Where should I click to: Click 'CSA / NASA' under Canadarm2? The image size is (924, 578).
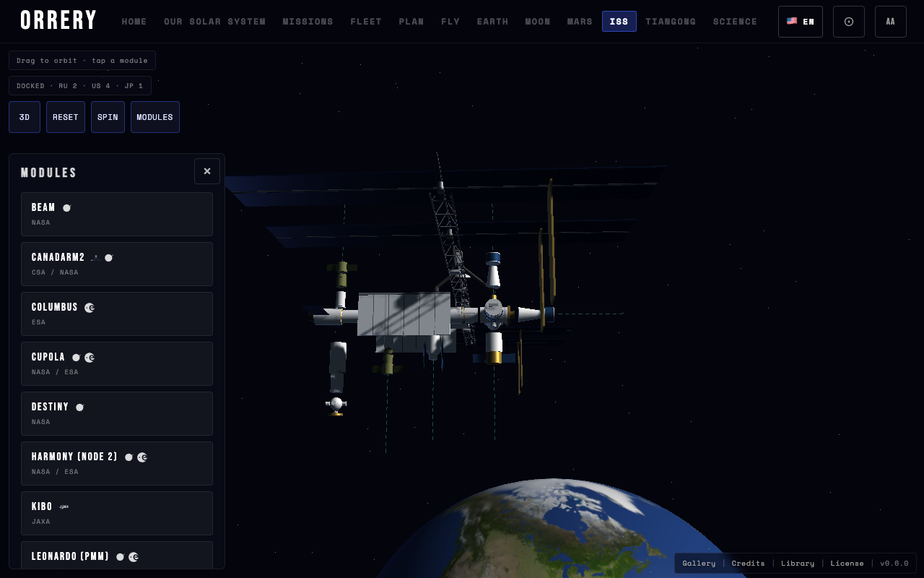[55, 272]
